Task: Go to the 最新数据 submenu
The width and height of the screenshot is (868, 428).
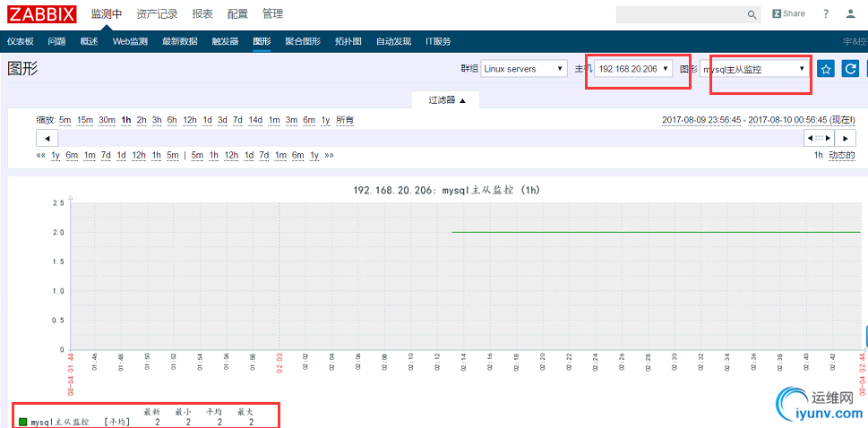Action: coord(180,41)
